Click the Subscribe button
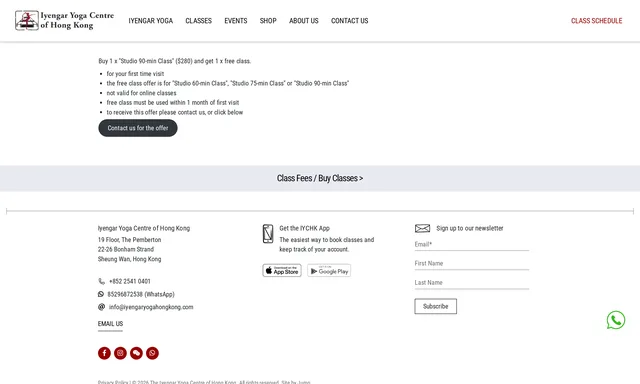 click(x=436, y=306)
